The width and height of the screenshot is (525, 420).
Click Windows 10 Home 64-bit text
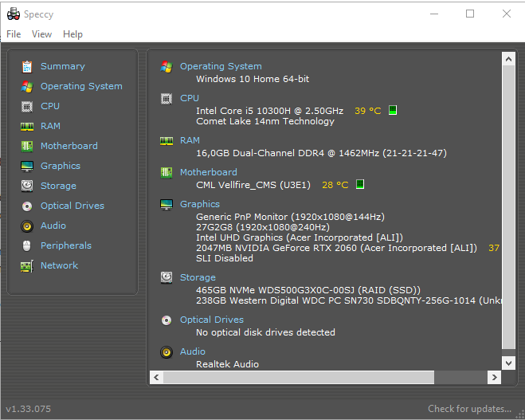coord(253,79)
